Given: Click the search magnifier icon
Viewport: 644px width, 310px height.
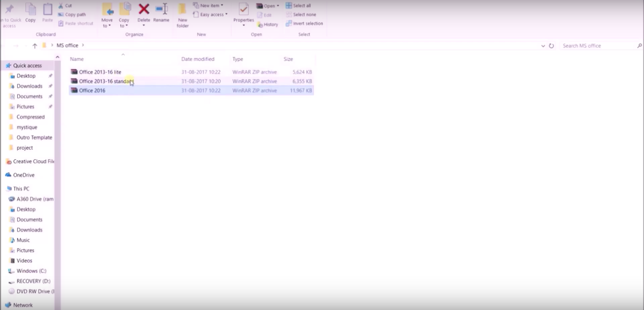Looking at the screenshot, I should pos(639,46).
